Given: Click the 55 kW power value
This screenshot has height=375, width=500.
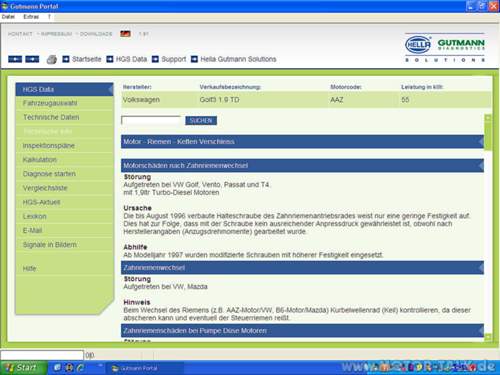Looking at the screenshot, I should click(405, 100).
